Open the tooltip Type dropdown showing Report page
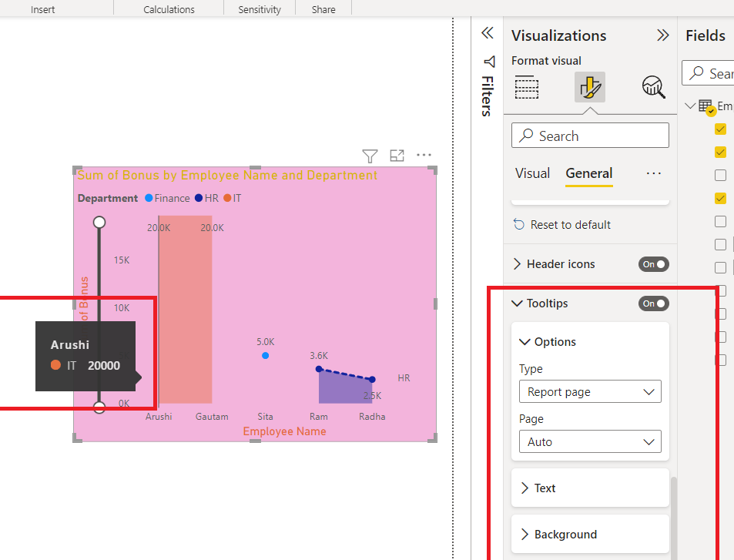Viewport: 734px width, 560px height. pos(589,391)
